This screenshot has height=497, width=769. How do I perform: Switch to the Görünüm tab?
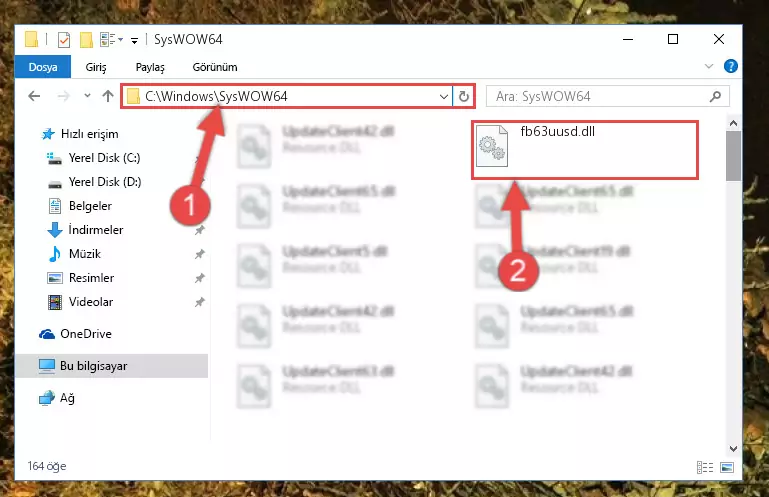(215, 67)
